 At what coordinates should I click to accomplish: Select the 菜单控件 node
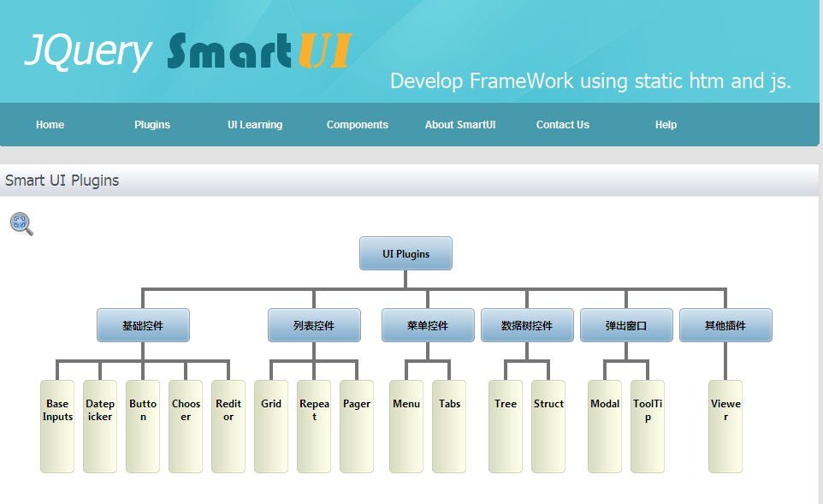(x=428, y=325)
